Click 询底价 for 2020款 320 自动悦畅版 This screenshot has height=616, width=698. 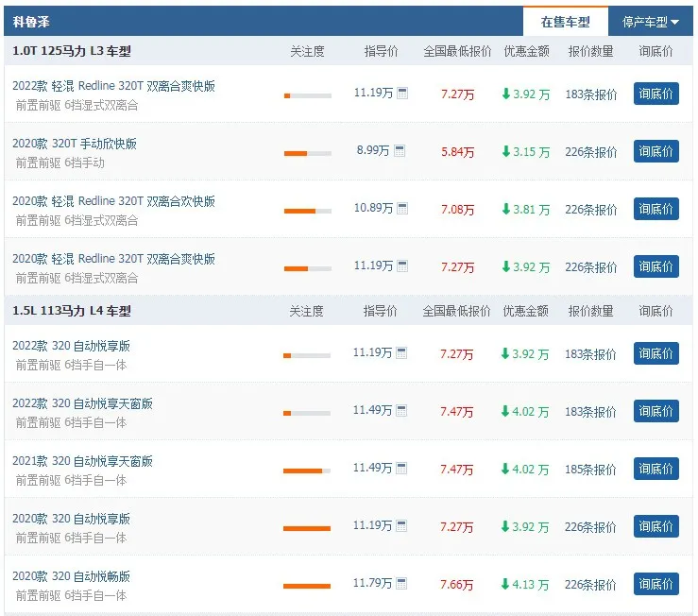click(656, 584)
